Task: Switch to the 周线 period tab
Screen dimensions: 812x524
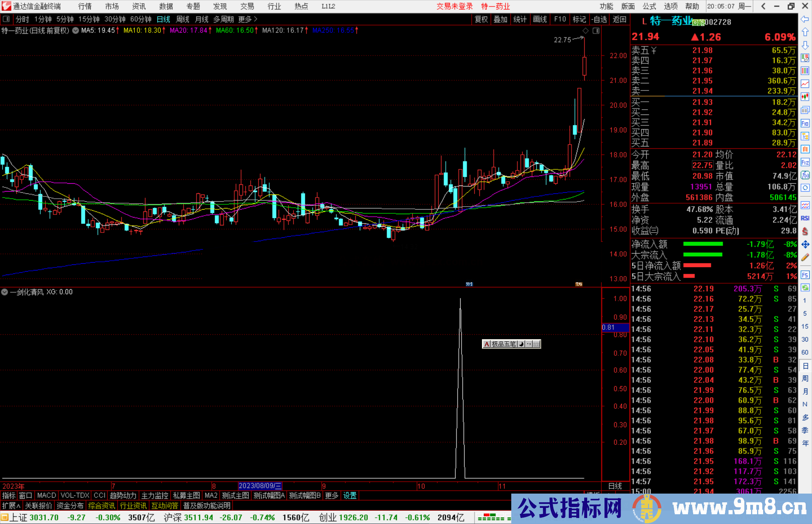Action: (183, 19)
